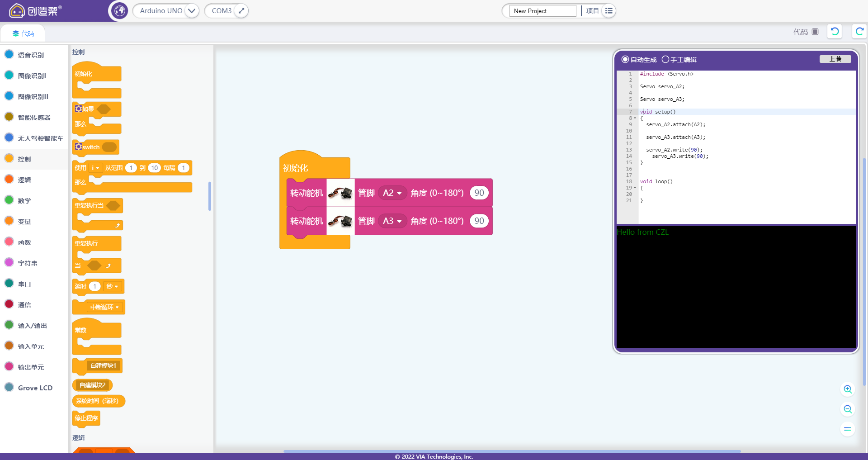Open the A2 pin dropdown
This screenshot has height=460, width=868.
pyautogui.click(x=392, y=193)
